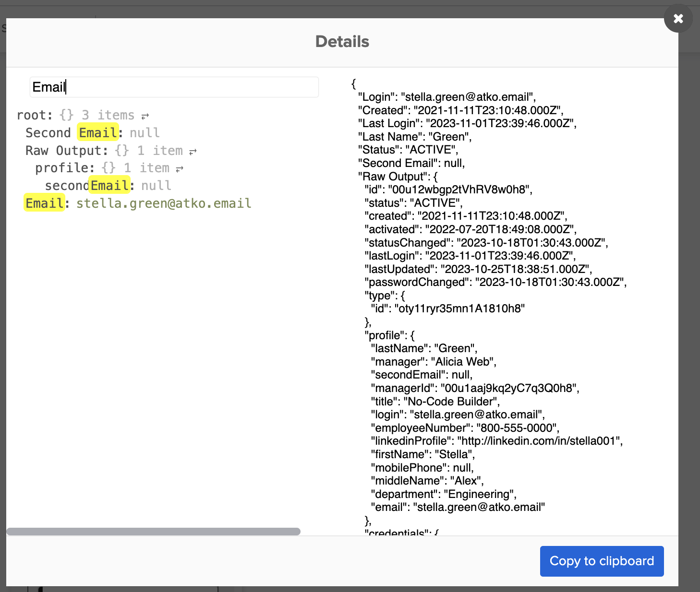Click the curly braces icon after Raw Output
Viewport: 700px width, 592px height.
(x=122, y=151)
